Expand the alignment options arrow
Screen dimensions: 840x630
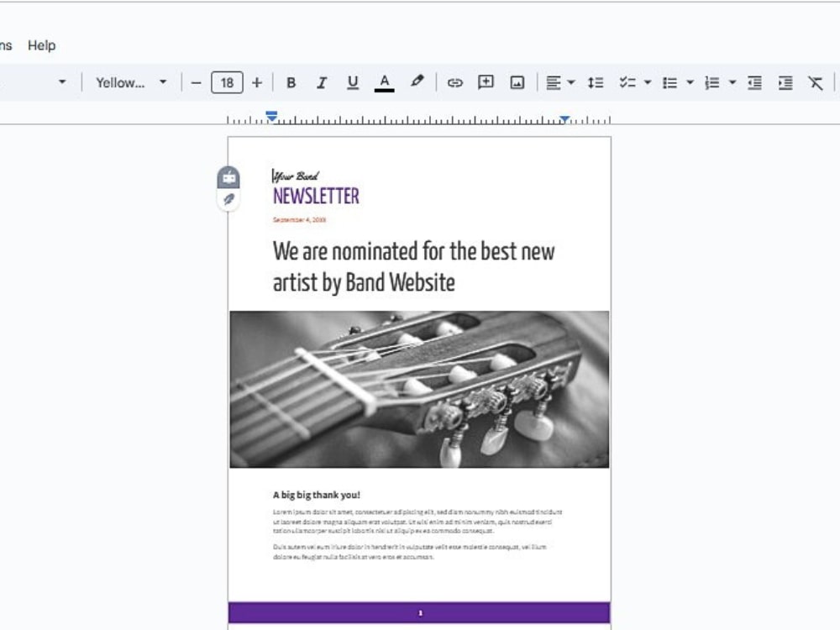coord(571,83)
